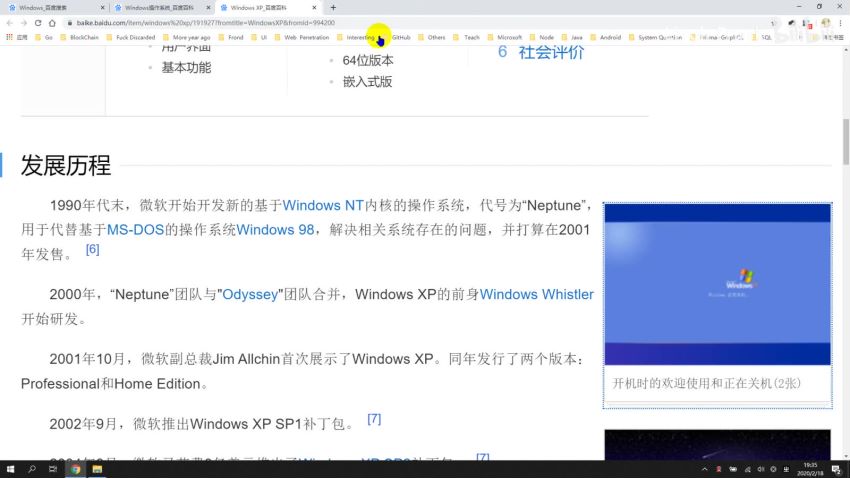850x478 pixels.
Task: Open the More year ago bookmarks folder
Action: tap(186, 37)
